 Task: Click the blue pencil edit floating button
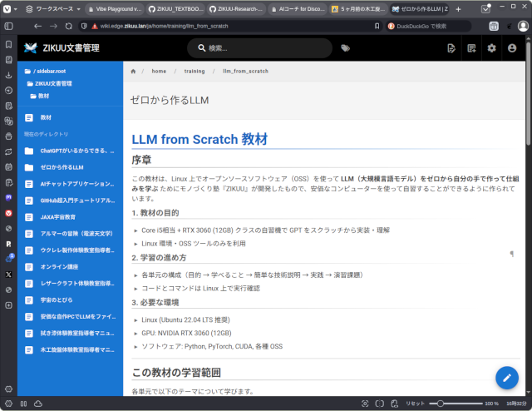(506, 377)
